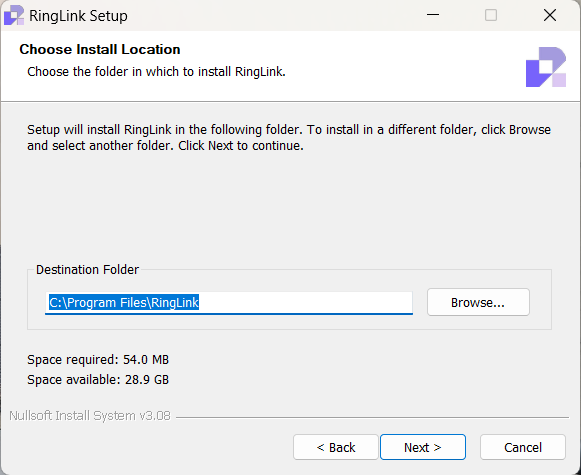581x475 pixels.
Task: Click the RingLink logo in the header banner
Action: point(546,67)
